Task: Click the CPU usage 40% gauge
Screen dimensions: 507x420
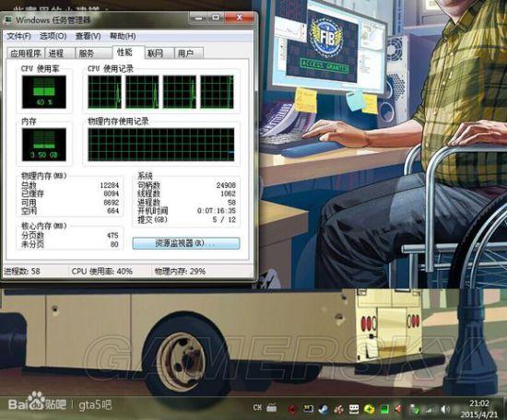Action: click(x=44, y=92)
